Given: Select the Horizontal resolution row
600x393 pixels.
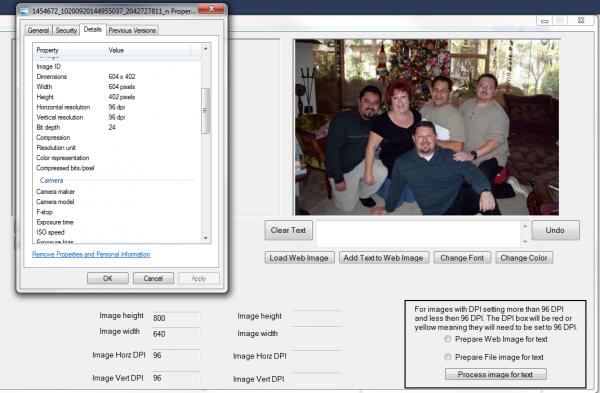Looking at the screenshot, I should (x=117, y=107).
